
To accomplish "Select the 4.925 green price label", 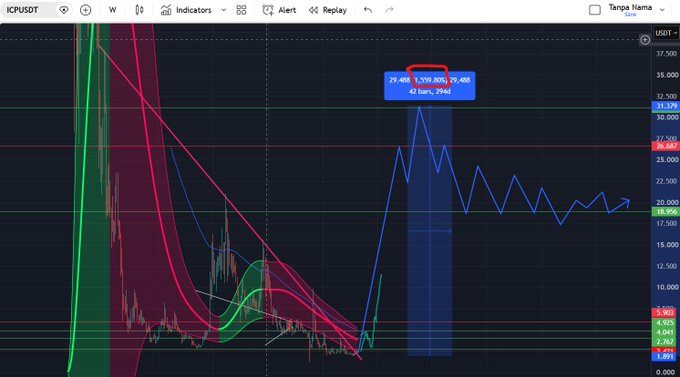I will tap(664, 323).
